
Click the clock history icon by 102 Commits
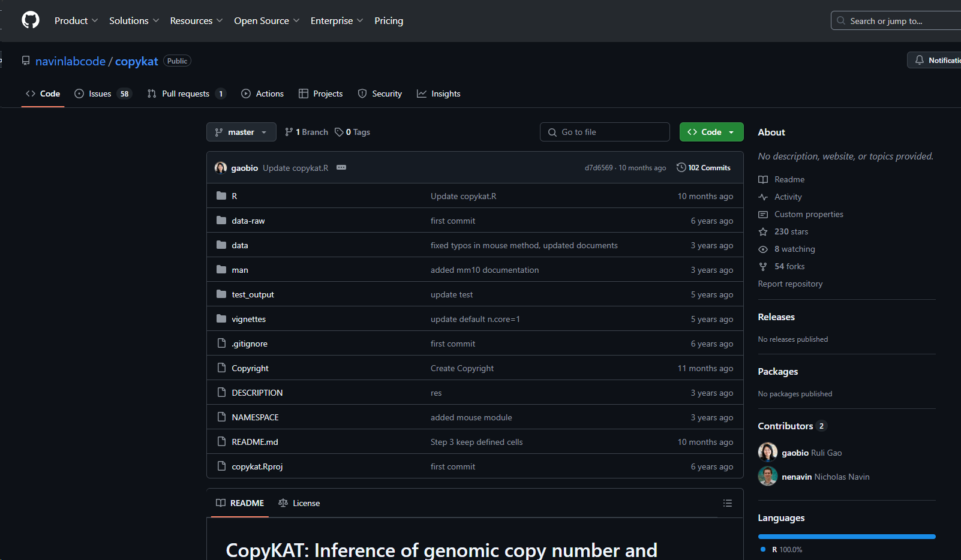[681, 167]
